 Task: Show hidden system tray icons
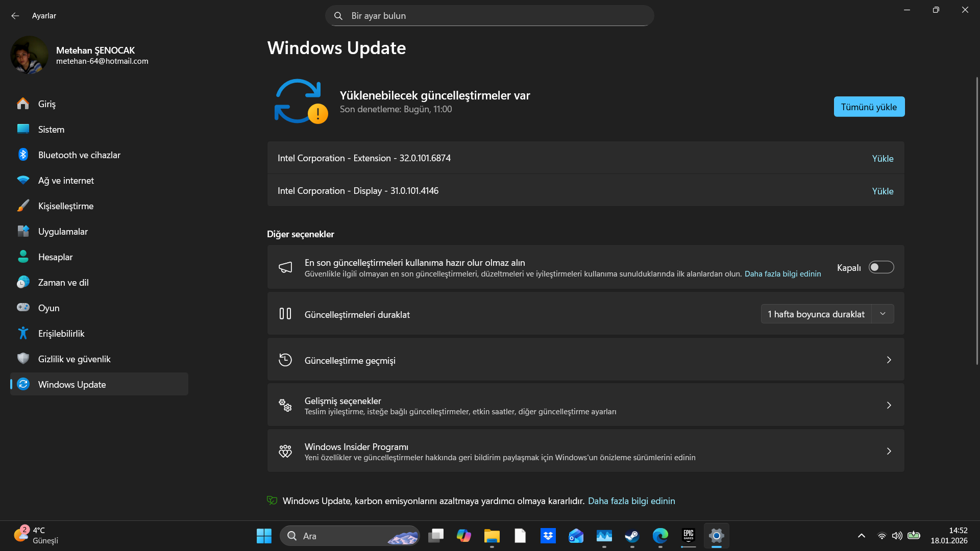pos(862,536)
